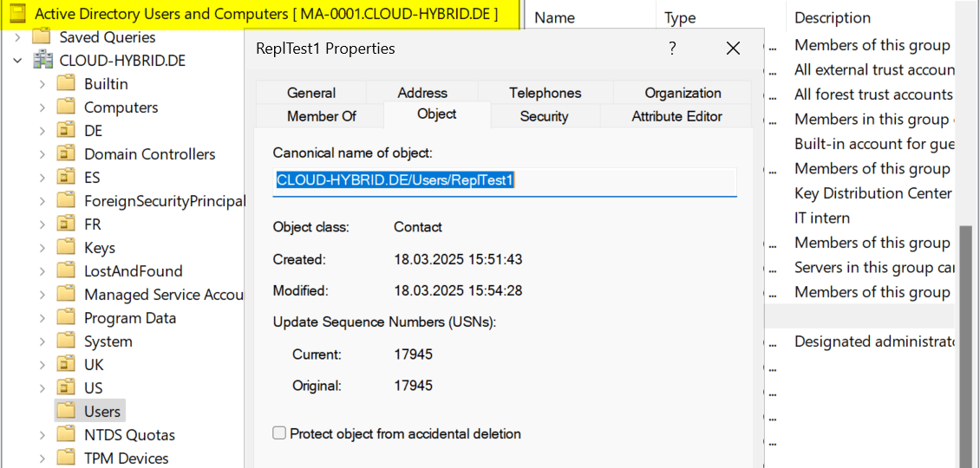Select the System container in tree
The height and width of the screenshot is (468, 980).
click(108, 341)
